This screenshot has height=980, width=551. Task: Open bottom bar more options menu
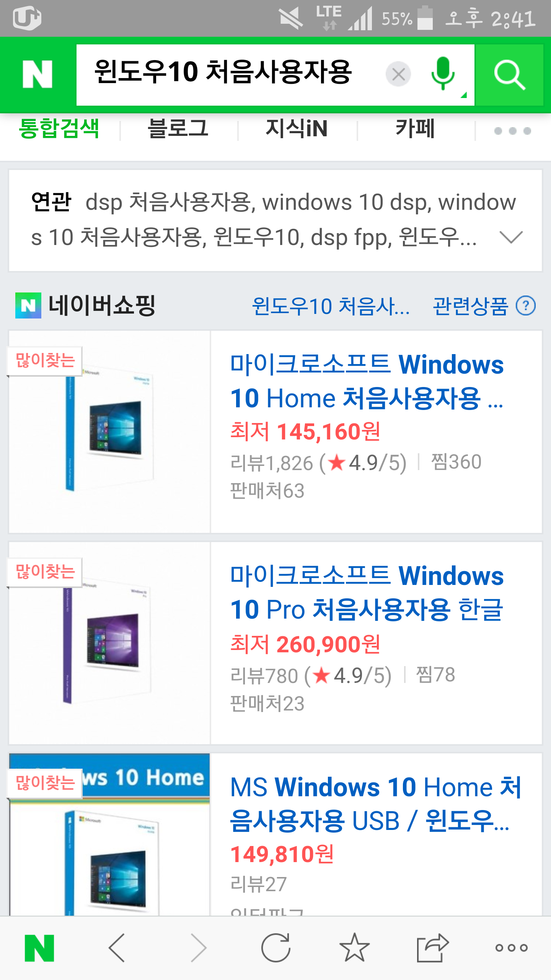tap(512, 948)
